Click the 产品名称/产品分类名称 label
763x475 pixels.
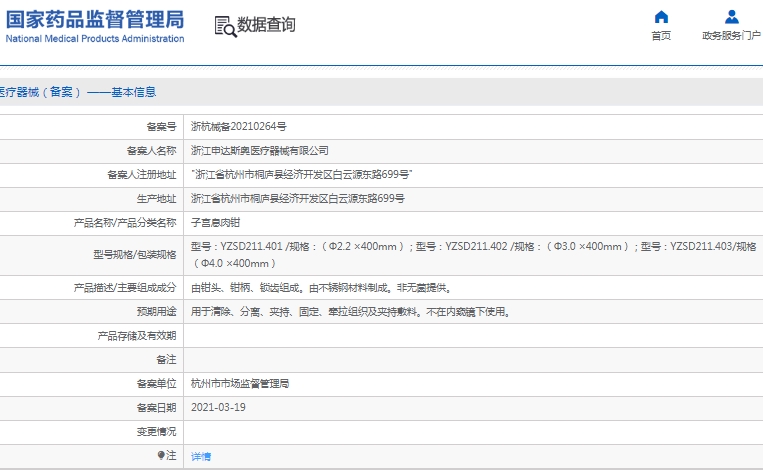[125, 223]
